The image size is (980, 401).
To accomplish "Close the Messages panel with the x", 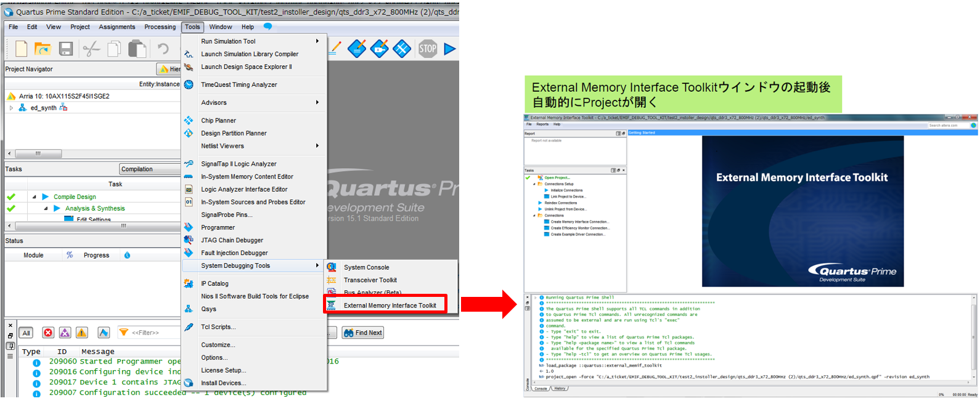I will (10, 325).
